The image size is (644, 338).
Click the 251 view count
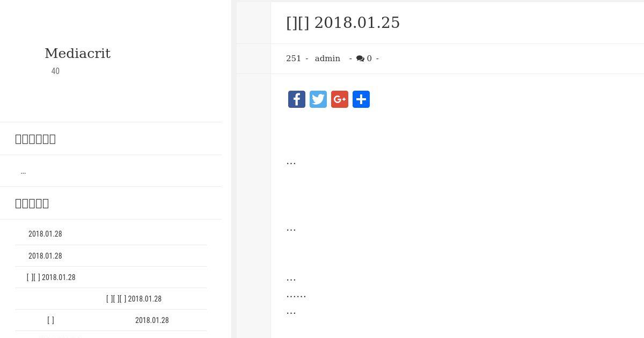click(x=294, y=58)
